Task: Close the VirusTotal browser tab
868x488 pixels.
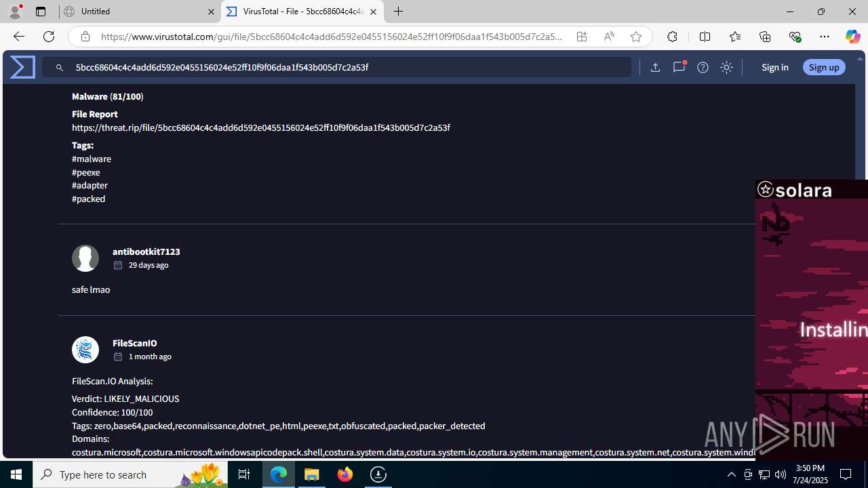Action: pyautogui.click(x=373, y=12)
